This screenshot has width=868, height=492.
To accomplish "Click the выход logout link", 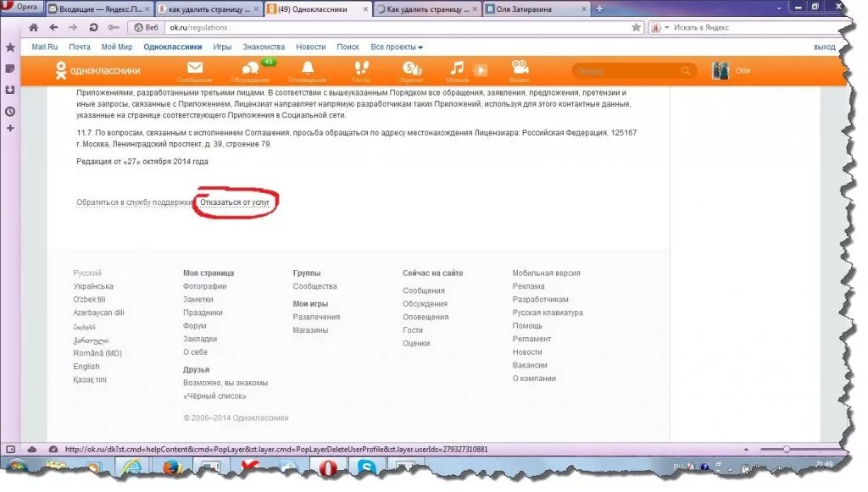I will (x=824, y=47).
